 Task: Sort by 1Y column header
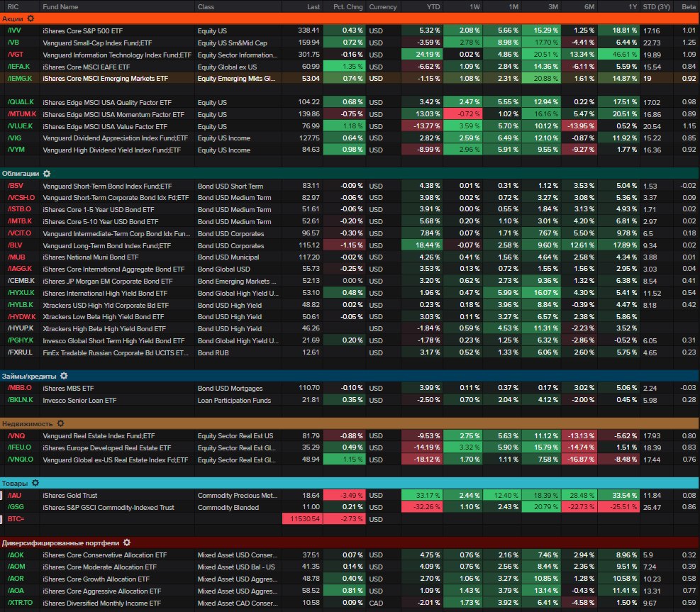633,6
